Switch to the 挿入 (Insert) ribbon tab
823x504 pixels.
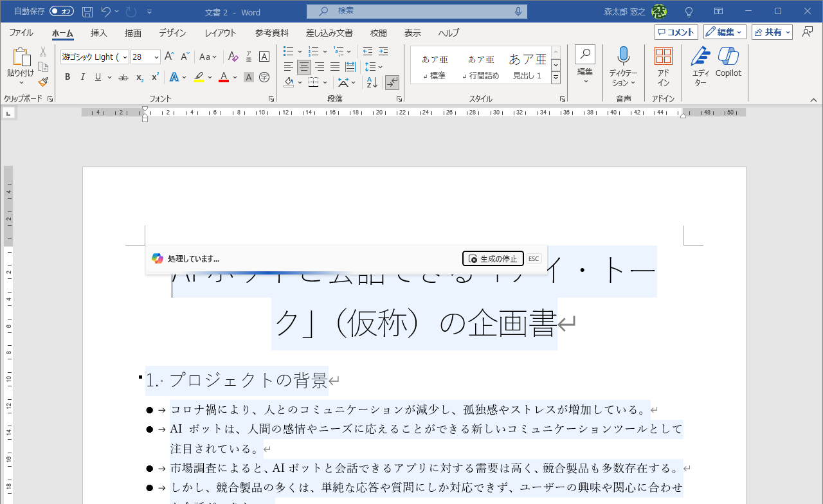pyautogui.click(x=98, y=33)
